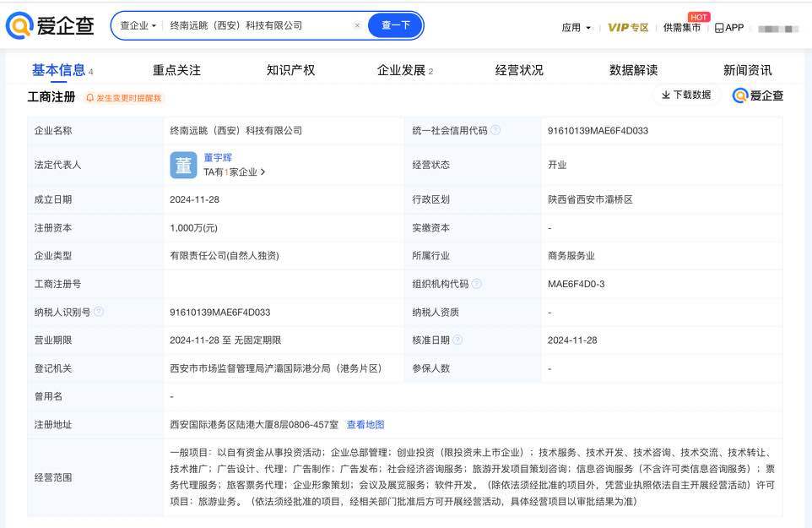The image size is (812, 528).
Task: Switch to the 新闻资讯 tab
Action: tap(747, 70)
